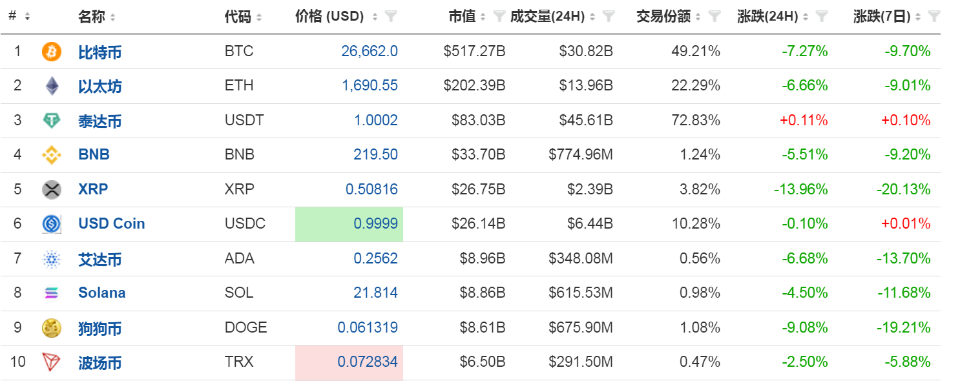Open the 市值 column filter funnel
Image resolution: width=980 pixels, height=381 pixels.
click(499, 17)
